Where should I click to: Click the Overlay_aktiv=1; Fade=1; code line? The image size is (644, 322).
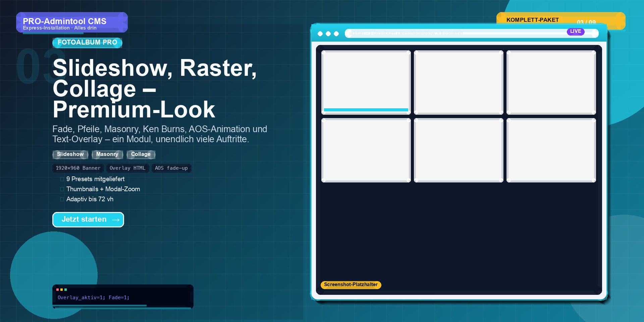pos(94,298)
